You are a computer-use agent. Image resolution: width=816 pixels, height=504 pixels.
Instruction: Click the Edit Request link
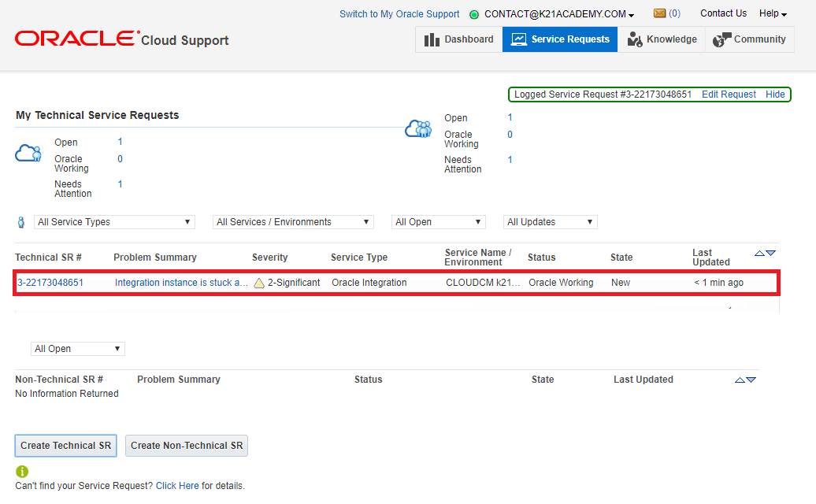tap(729, 94)
